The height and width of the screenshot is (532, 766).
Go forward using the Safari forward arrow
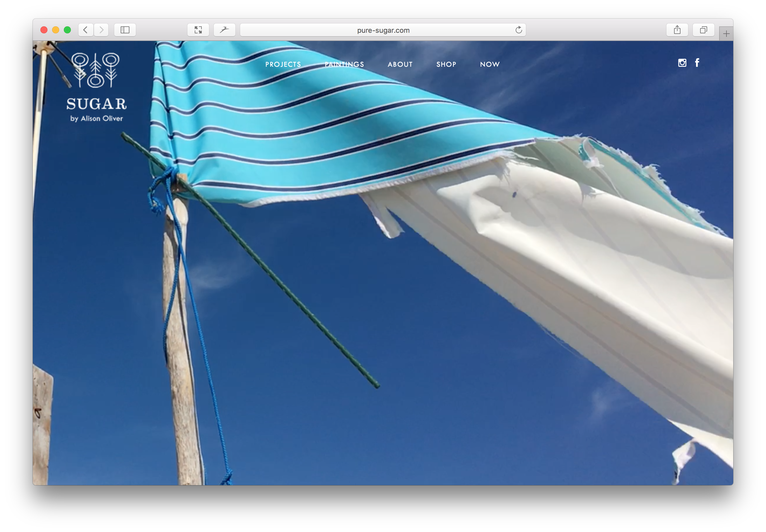click(x=101, y=30)
